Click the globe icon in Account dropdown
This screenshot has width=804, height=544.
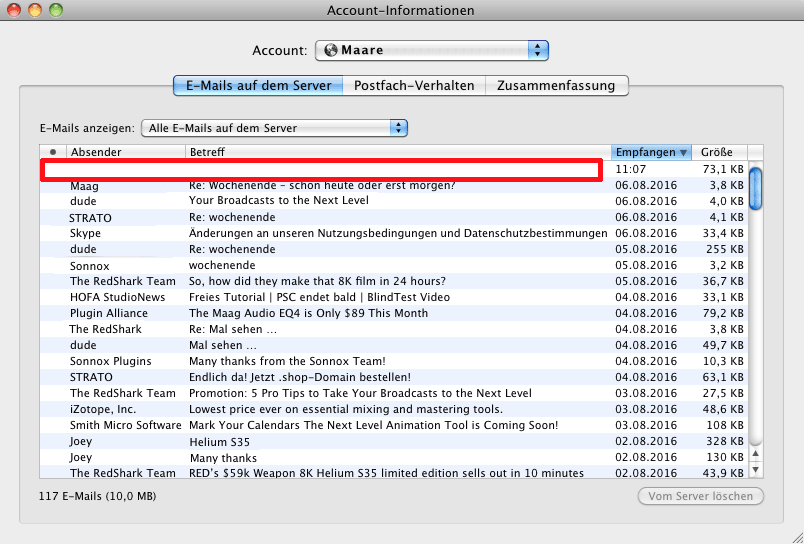331,50
